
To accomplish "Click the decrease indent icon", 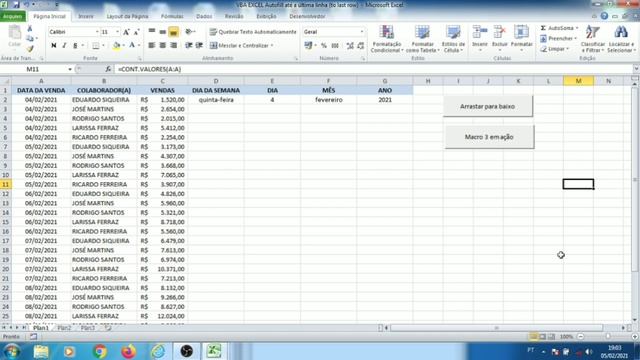I will pos(189,45).
